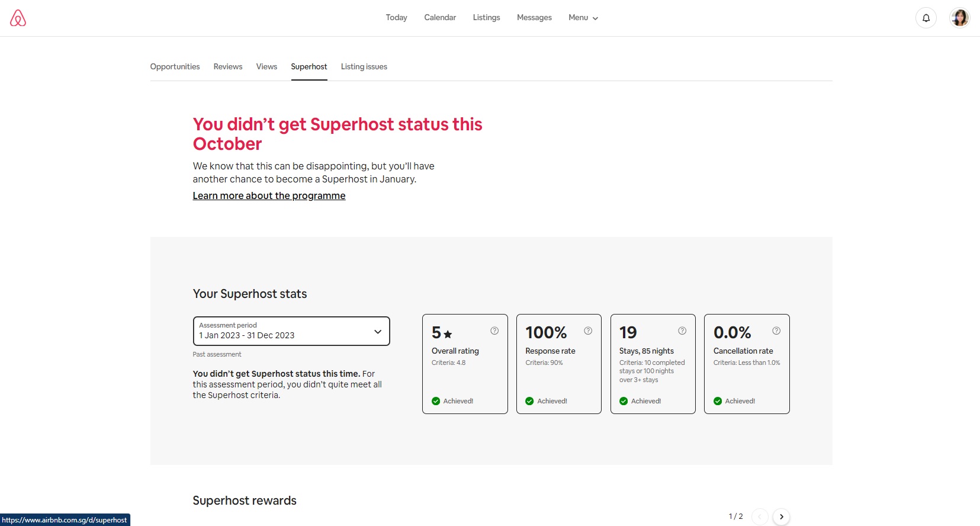Viewport: 980px width, 526px height.
Task: Click the Response rate help icon
Action: click(x=588, y=331)
